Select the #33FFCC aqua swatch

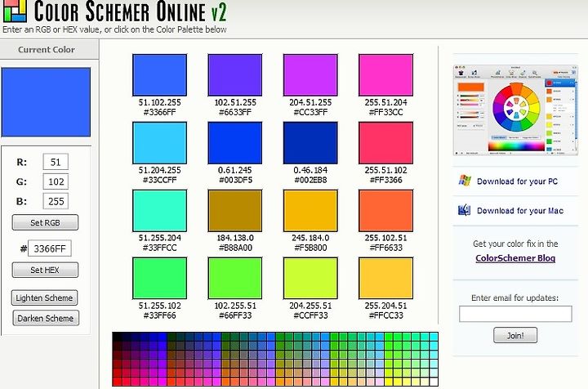[x=160, y=211]
